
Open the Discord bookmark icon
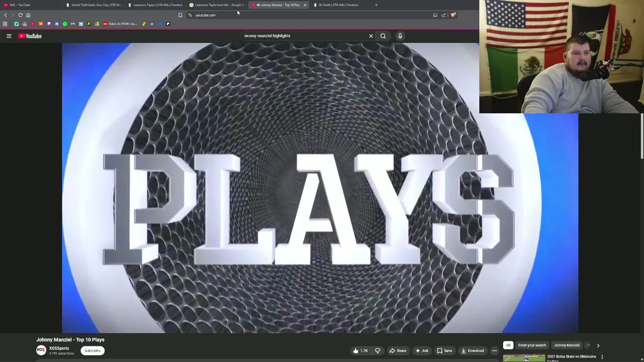coord(57,24)
